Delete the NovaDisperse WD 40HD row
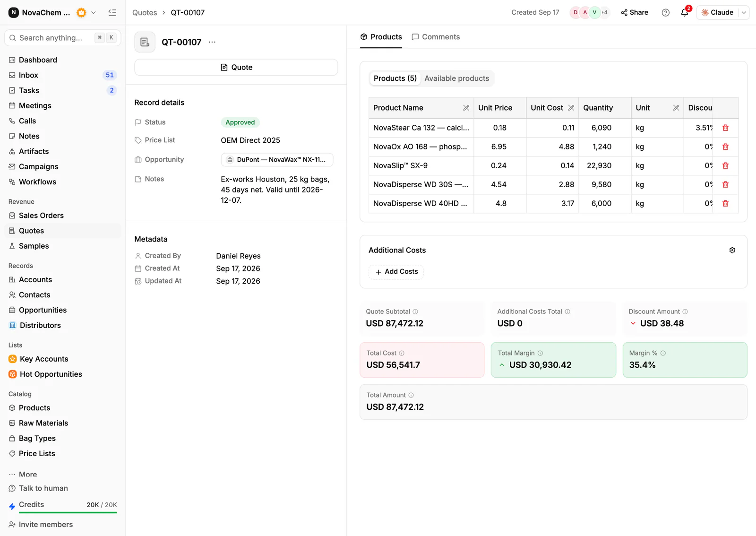 (726, 204)
